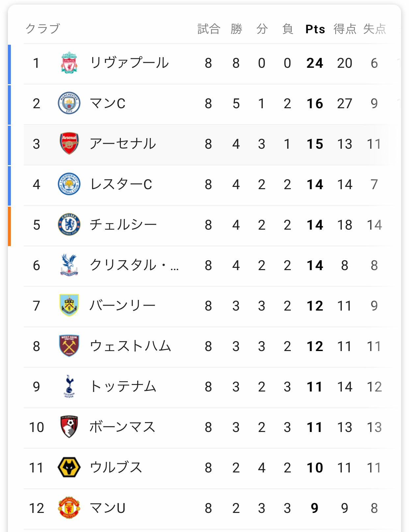Click the West Ham crest
409x532 pixels.
69,346
